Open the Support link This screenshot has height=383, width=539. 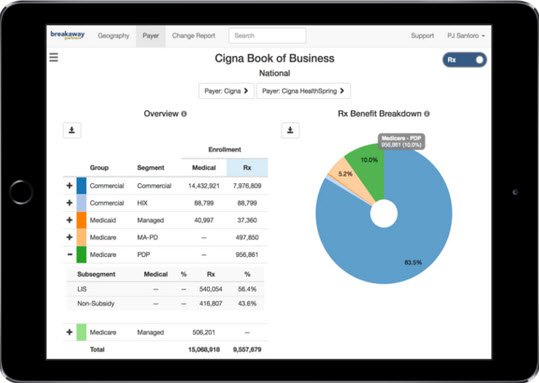click(x=422, y=35)
